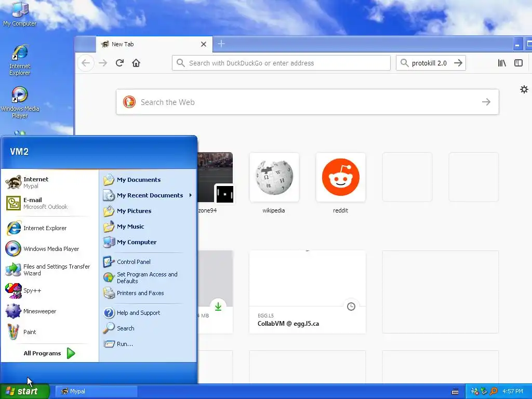Image resolution: width=532 pixels, height=399 pixels.
Task: Click the DuckDuckGo logo in search box
Action: [129, 102]
